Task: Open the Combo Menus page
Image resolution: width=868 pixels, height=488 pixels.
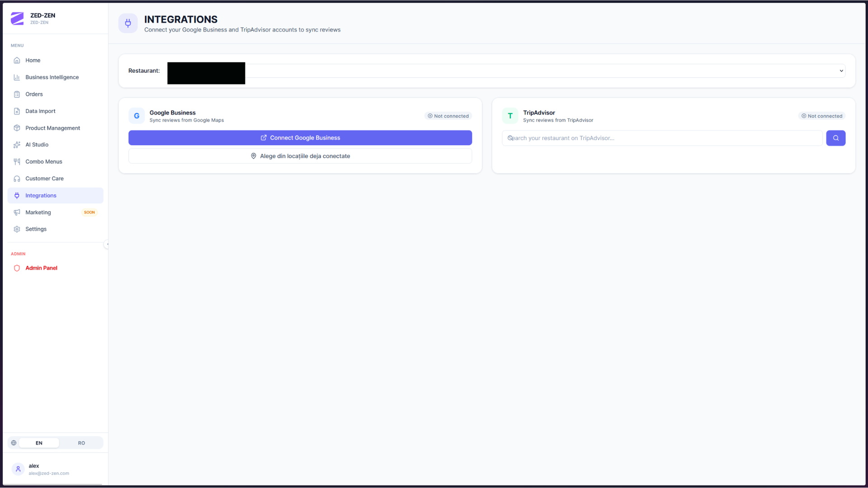Action: coord(55,161)
